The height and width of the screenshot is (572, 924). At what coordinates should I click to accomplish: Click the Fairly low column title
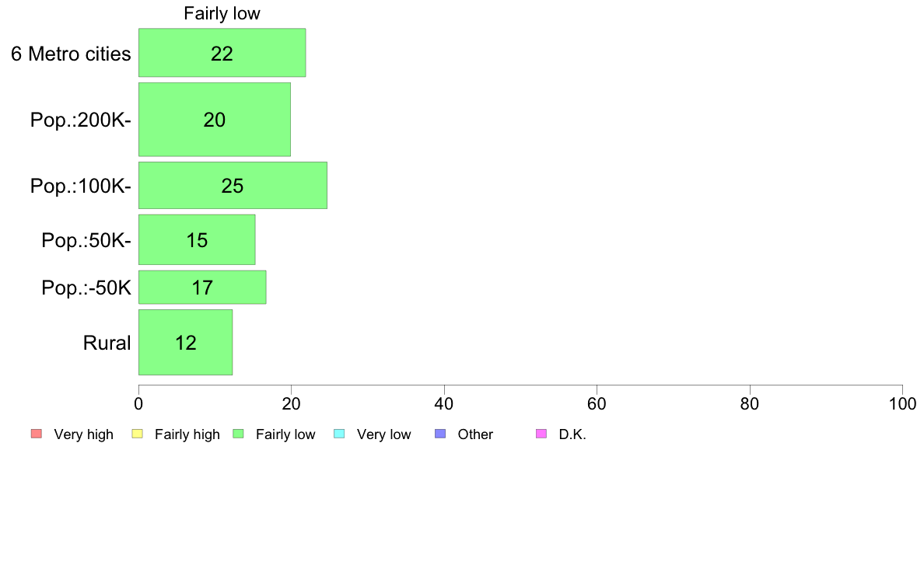(222, 13)
